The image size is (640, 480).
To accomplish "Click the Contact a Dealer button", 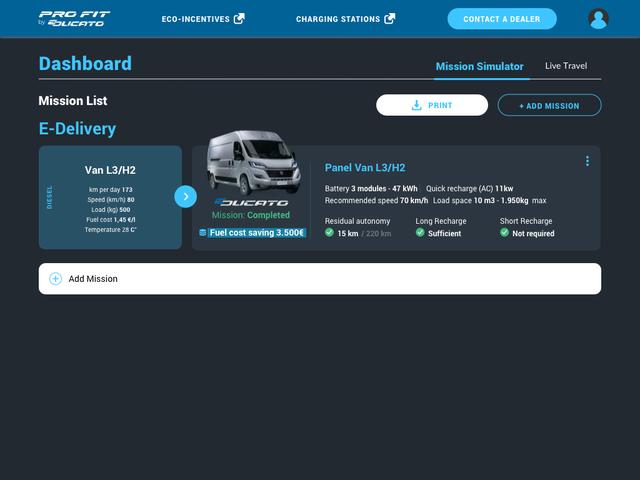I will pos(502,19).
